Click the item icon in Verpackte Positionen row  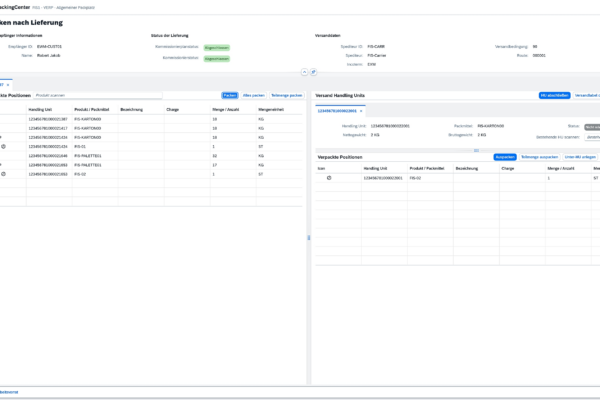329,177
